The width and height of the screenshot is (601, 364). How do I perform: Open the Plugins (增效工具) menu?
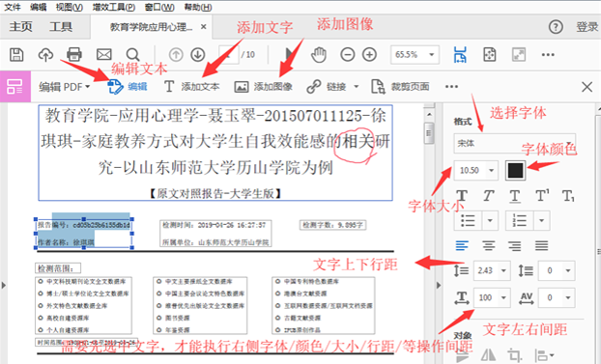[x=114, y=7]
